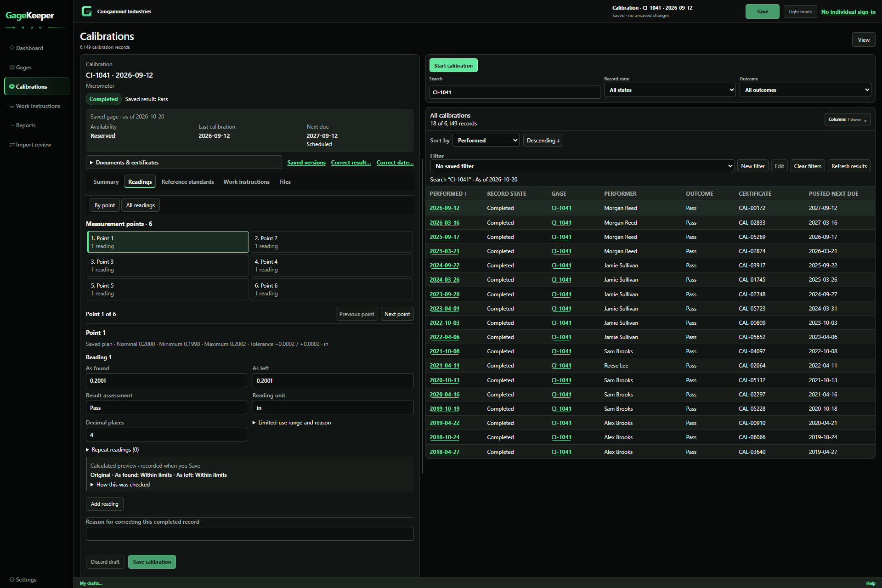Open the Correct result... link
The image size is (882, 588).
coord(351,163)
